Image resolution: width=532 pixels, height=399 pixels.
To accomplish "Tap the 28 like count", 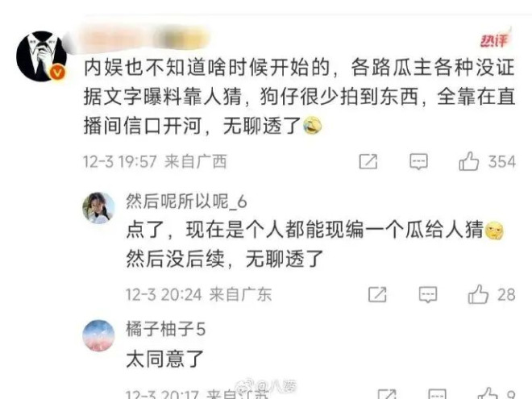I will pos(506,294).
